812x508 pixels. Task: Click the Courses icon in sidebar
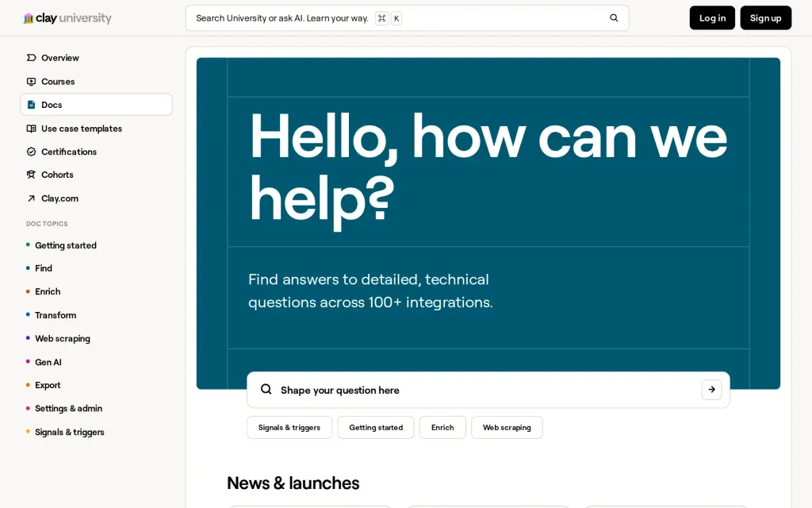[31, 82]
